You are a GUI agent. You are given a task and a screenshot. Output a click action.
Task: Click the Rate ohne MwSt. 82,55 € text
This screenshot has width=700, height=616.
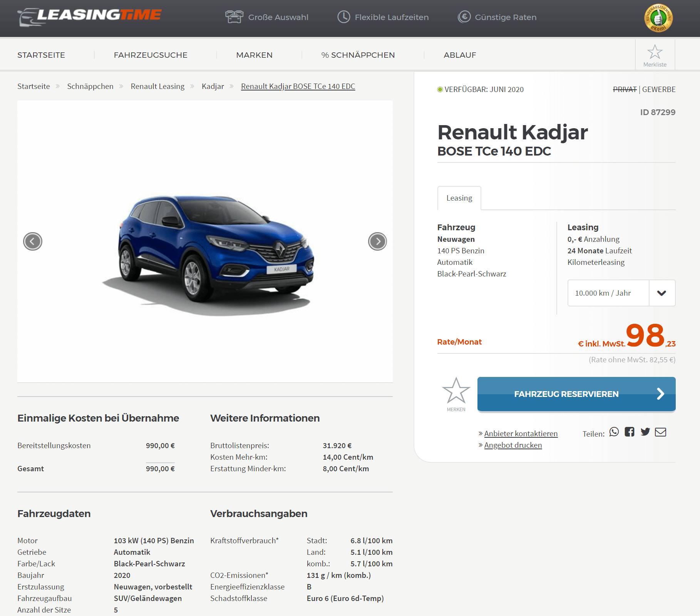(632, 360)
